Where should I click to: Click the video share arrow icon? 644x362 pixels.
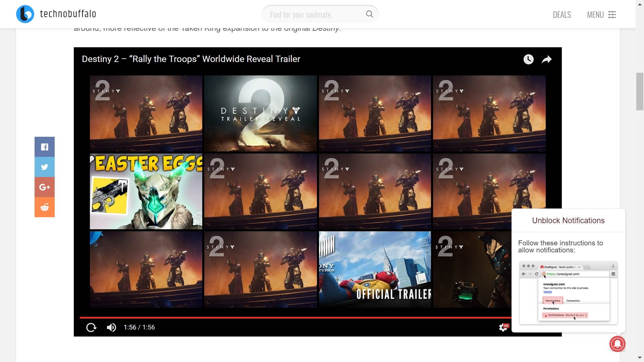point(547,59)
